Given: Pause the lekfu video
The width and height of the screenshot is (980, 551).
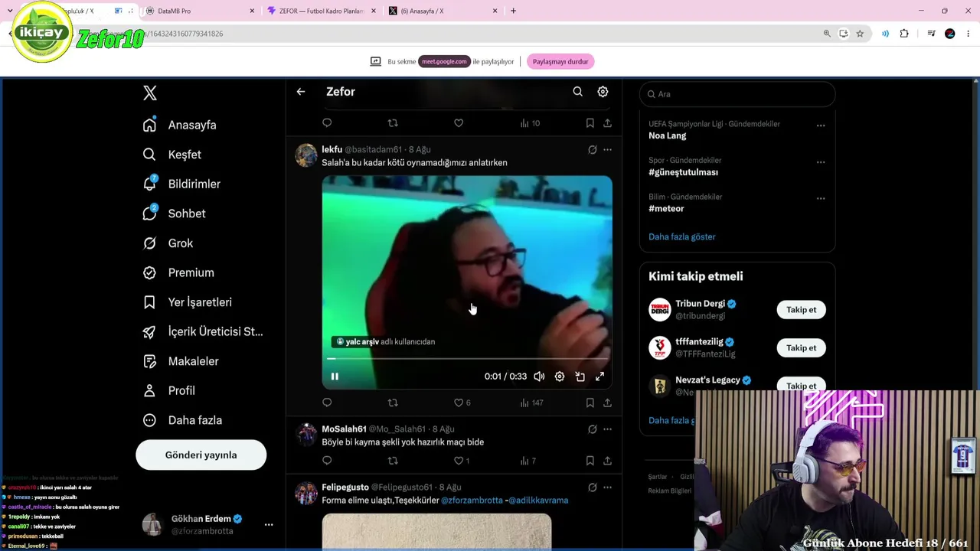Looking at the screenshot, I should pos(335,377).
